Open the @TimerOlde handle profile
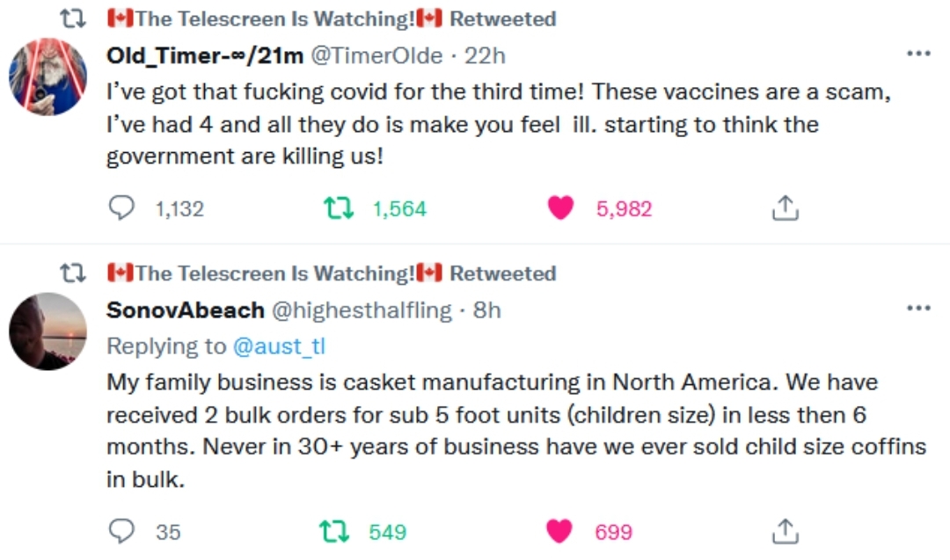950x560 pixels. tap(377, 55)
